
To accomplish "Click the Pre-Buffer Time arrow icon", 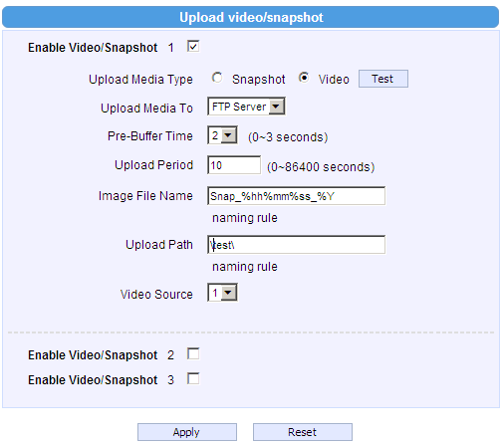I will point(228,135).
